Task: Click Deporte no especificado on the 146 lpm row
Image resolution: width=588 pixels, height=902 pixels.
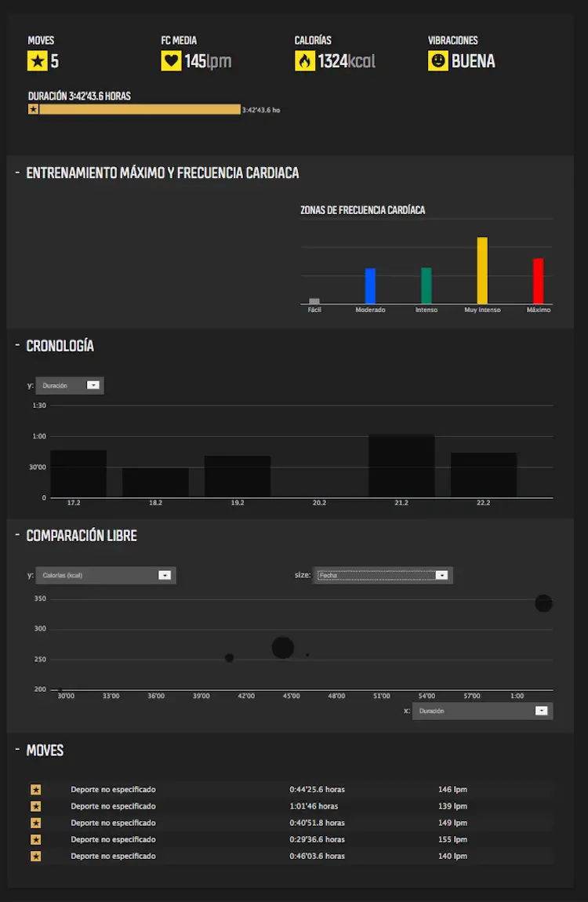Action: coord(113,790)
